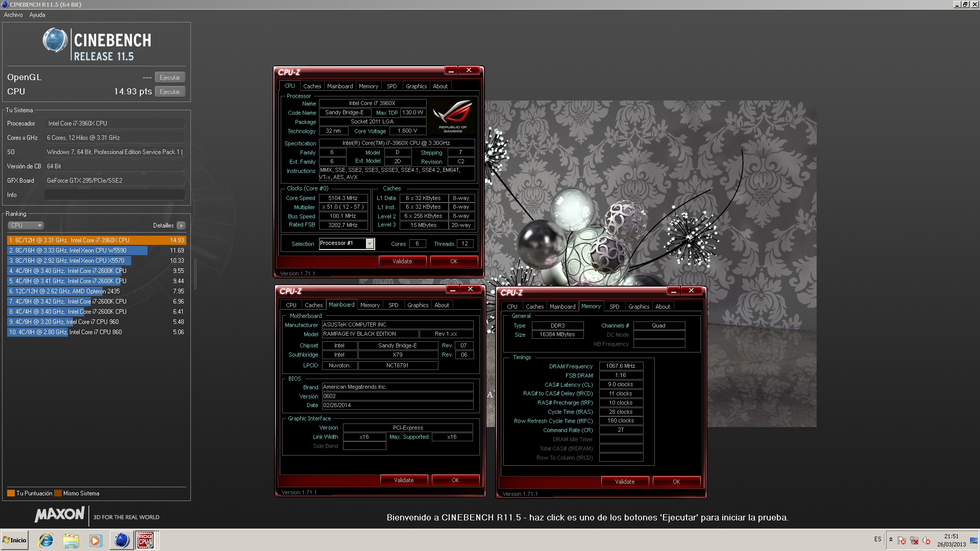The width and height of the screenshot is (980, 551).
Task: Click the 14.93 pts CPU score
Action: [133, 92]
